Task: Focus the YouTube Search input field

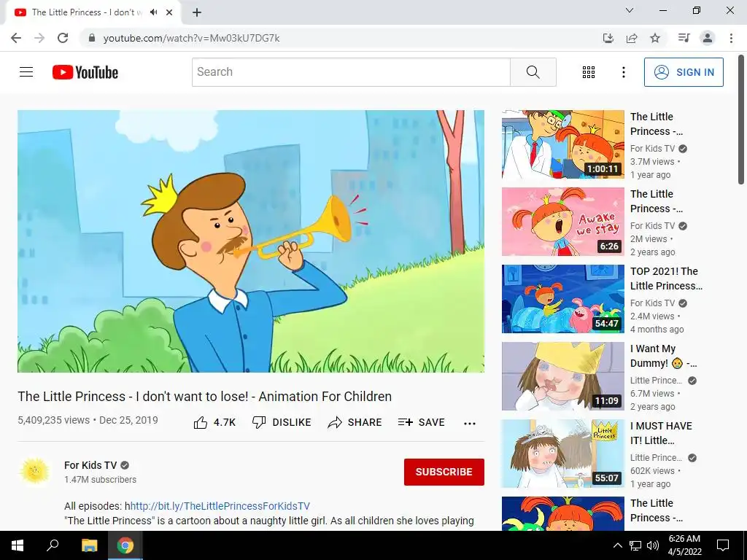Action: pos(351,72)
